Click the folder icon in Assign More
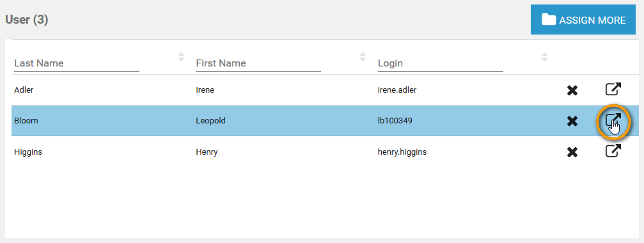This screenshot has width=644, height=243. [549, 20]
